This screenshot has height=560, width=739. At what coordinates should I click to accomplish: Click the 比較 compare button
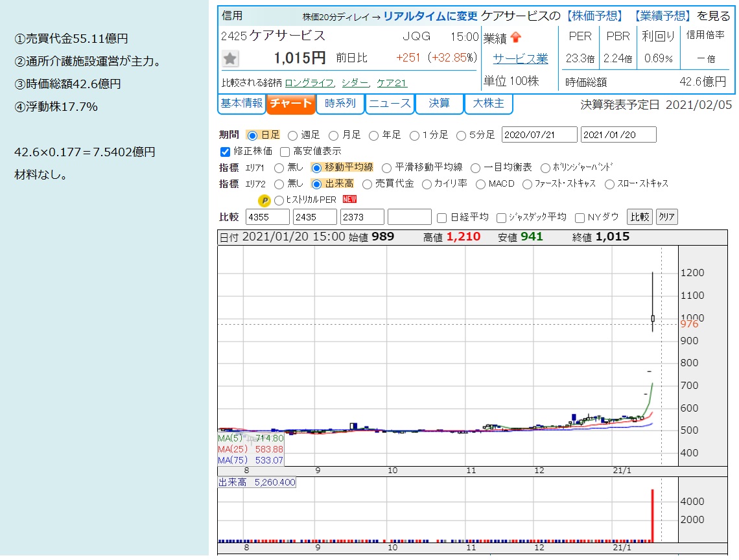(x=640, y=217)
